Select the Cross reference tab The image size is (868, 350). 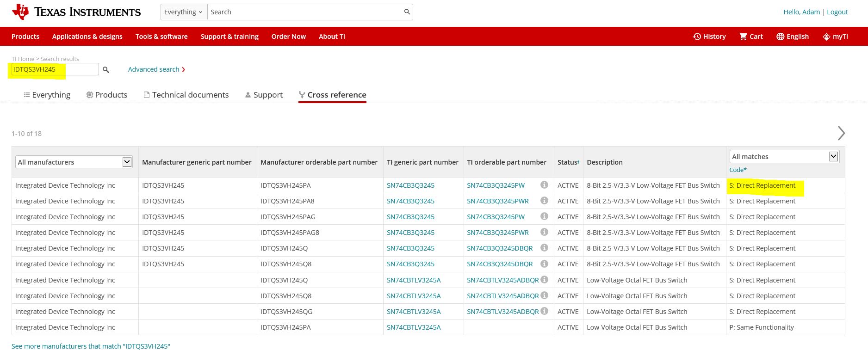(332, 95)
